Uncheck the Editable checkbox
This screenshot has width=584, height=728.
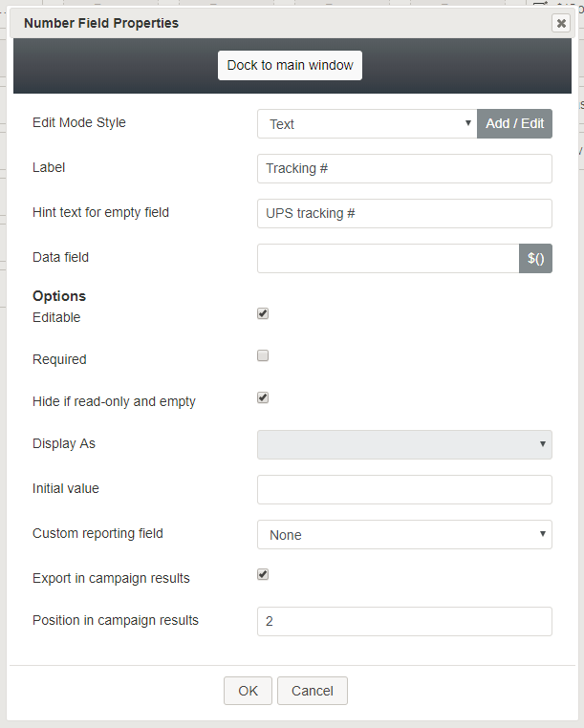[263, 313]
